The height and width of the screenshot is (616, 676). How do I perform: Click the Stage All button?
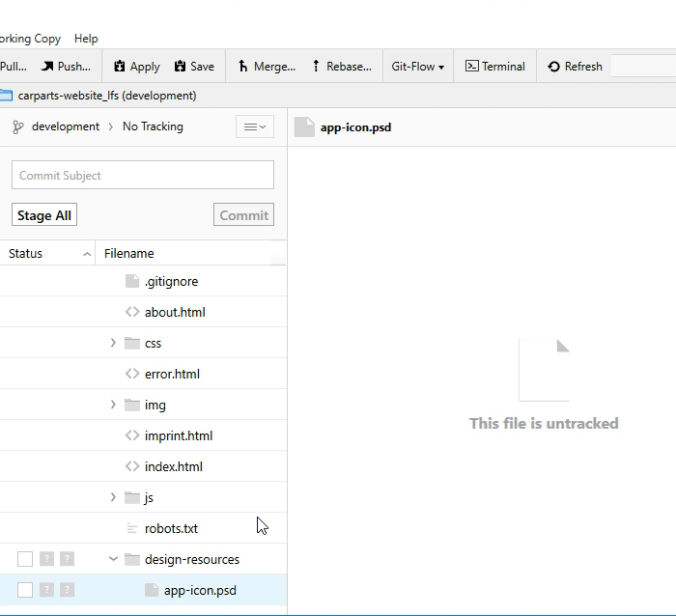pyautogui.click(x=44, y=215)
